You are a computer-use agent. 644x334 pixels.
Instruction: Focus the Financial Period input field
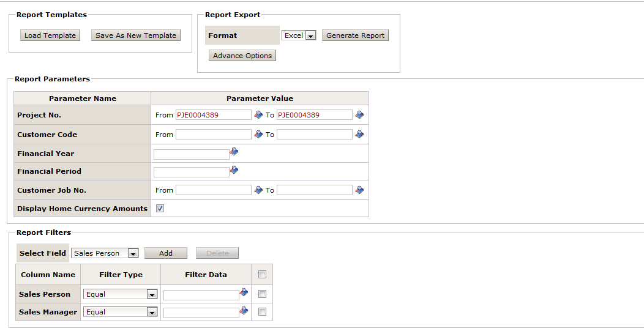[x=192, y=172]
